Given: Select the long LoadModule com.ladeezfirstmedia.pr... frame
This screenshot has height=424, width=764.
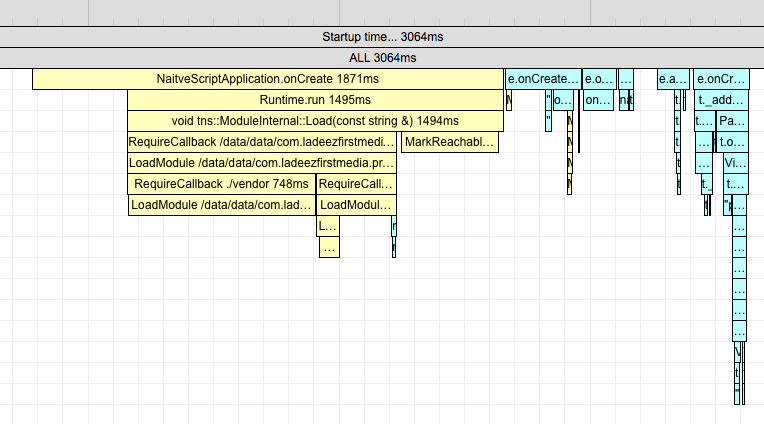Looking at the screenshot, I should point(262,163).
